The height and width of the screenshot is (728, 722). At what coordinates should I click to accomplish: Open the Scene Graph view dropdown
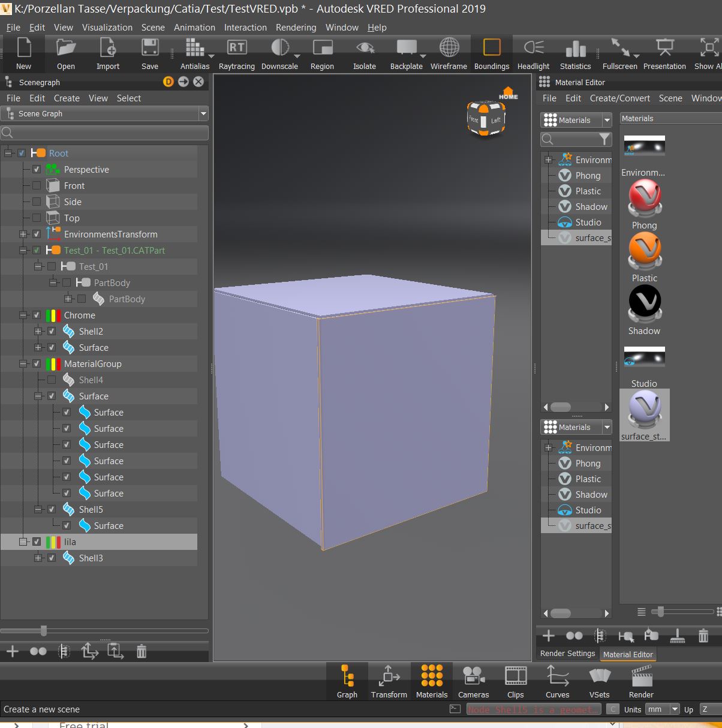203,113
